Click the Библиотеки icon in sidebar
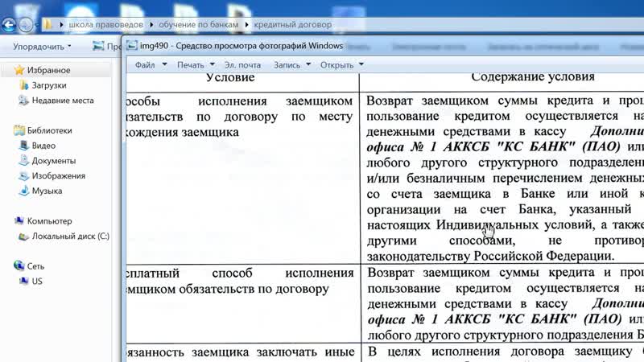Image resolution: width=644 pixels, height=362 pixels. (19, 130)
